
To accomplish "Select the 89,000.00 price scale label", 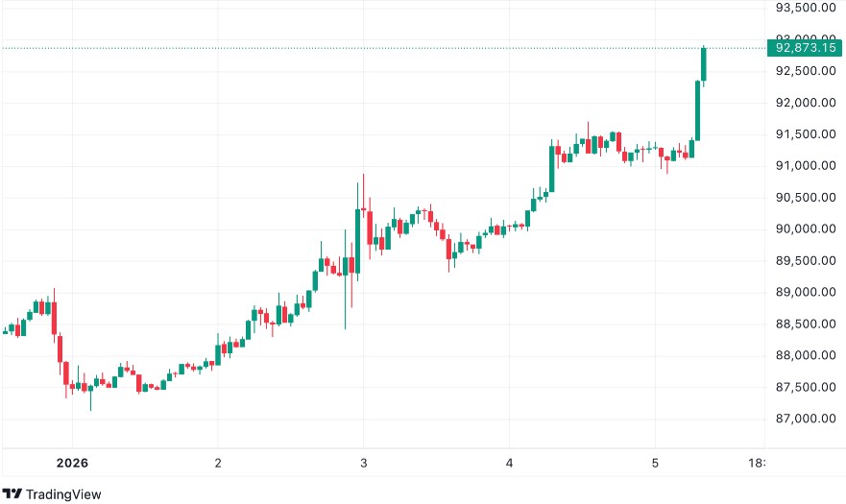I will [802, 293].
